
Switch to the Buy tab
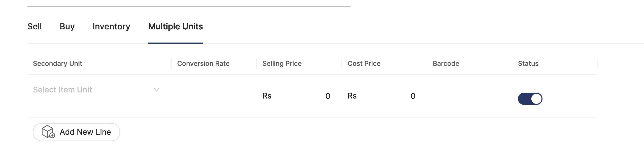tap(67, 26)
